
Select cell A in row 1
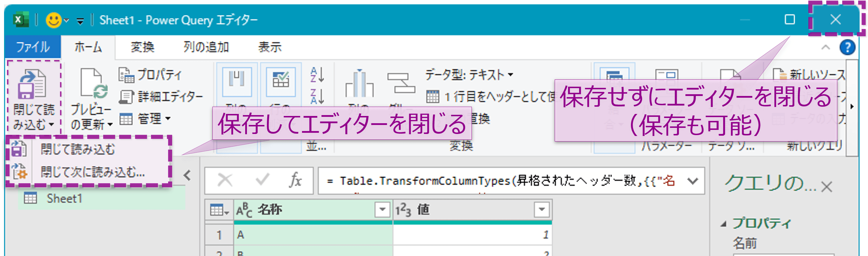313,235
